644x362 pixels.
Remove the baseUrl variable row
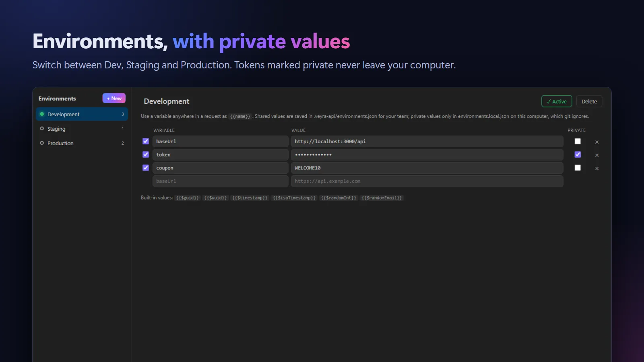click(597, 142)
